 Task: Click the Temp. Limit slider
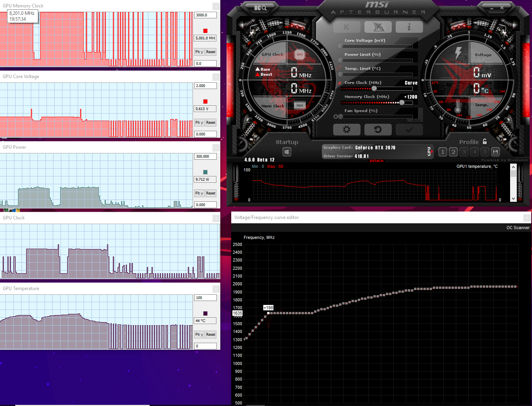pos(377,75)
